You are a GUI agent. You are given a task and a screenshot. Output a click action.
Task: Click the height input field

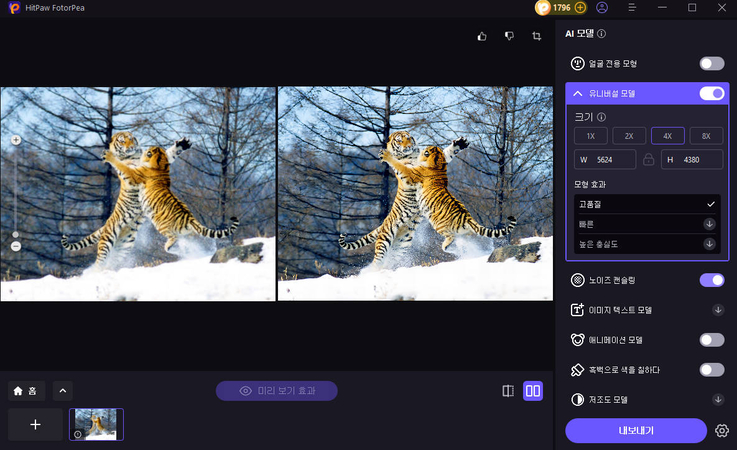pos(692,159)
